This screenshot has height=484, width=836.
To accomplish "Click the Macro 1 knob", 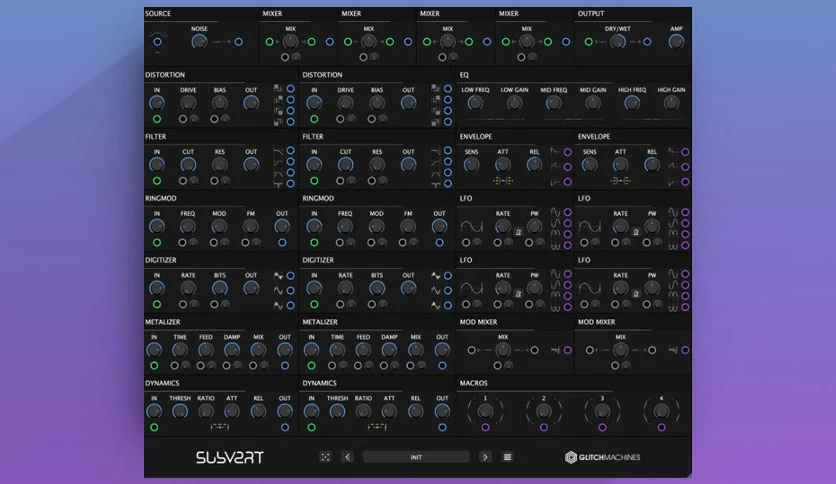I will click(485, 411).
